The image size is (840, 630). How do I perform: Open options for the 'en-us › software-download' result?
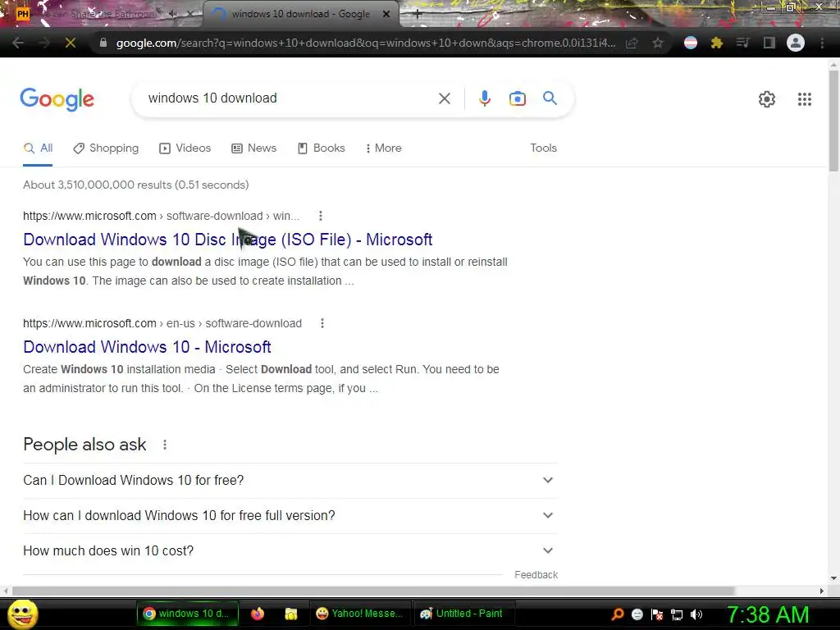coord(322,323)
